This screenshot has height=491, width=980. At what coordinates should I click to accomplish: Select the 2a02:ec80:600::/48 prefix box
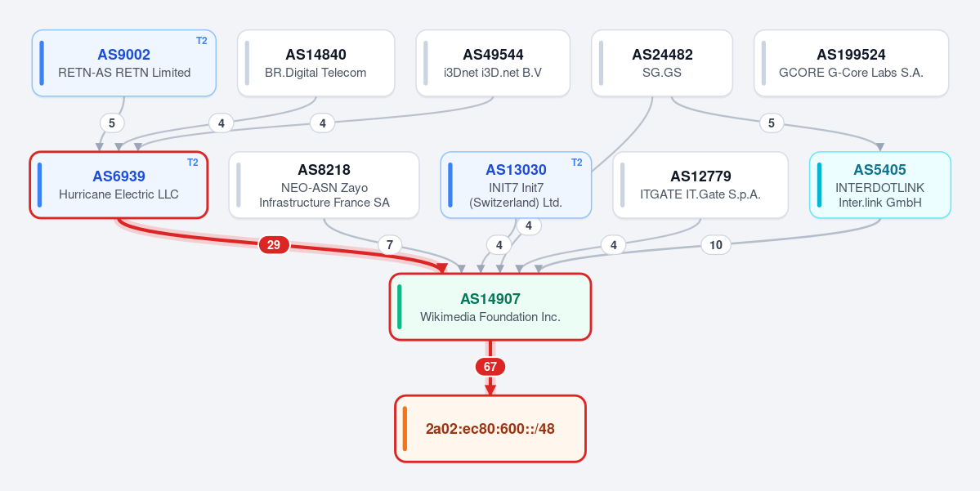point(490,429)
